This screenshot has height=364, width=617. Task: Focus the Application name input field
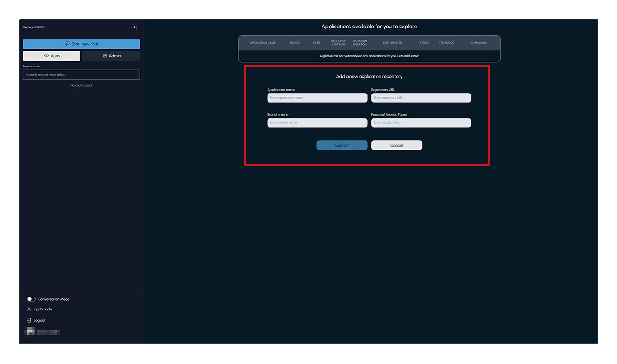pyautogui.click(x=317, y=98)
